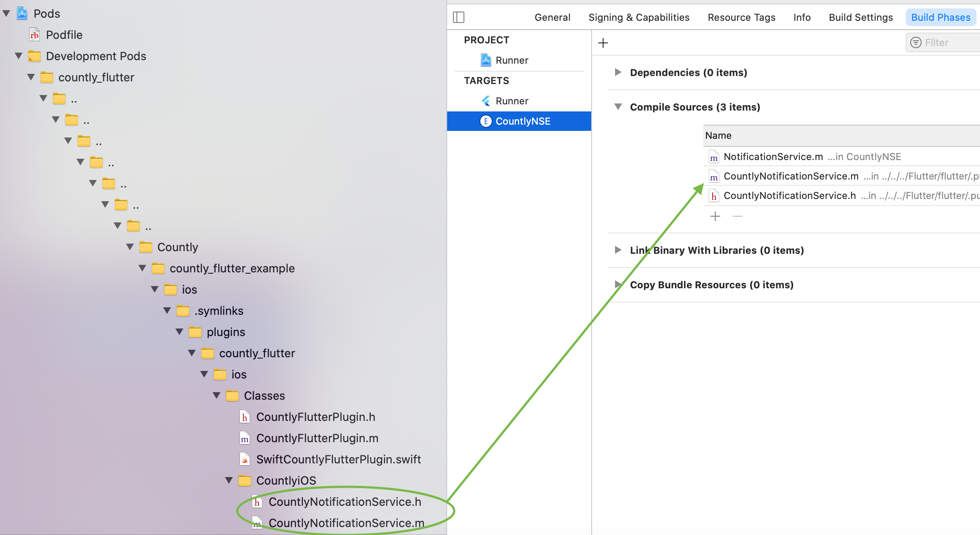
Task: Click the SwiftCountlyFlutterPlugin.swift file icon
Action: point(245,459)
